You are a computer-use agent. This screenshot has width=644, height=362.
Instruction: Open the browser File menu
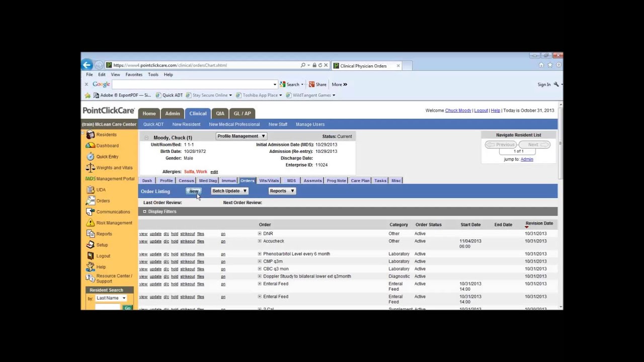point(89,75)
